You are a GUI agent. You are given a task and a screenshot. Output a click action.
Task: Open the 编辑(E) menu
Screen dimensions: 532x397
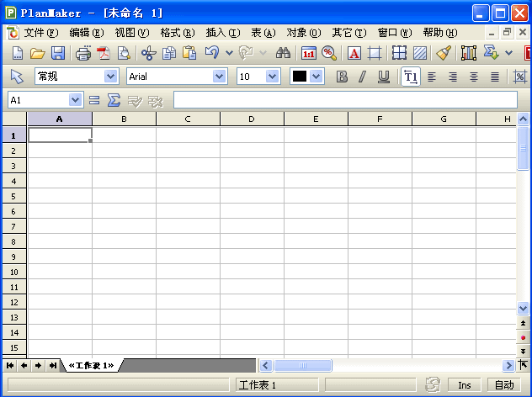tap(86, 33)
